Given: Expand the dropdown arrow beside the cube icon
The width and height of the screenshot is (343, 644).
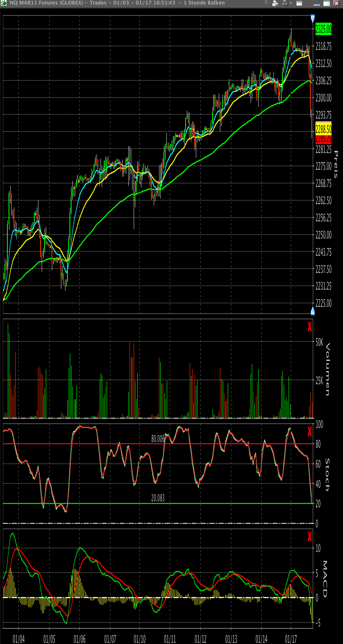Looking at the screenshot, I should pyautogui.click(x=291, y=3).
